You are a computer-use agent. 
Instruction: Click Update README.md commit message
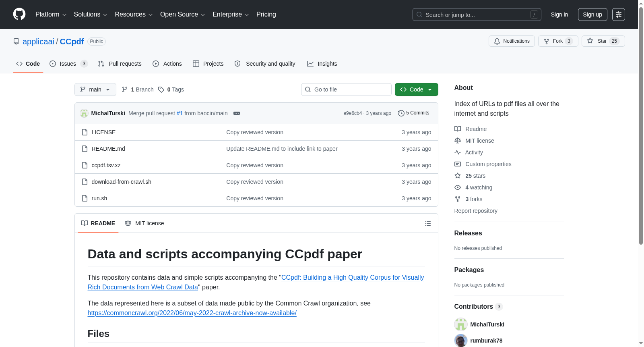point(282,149)
